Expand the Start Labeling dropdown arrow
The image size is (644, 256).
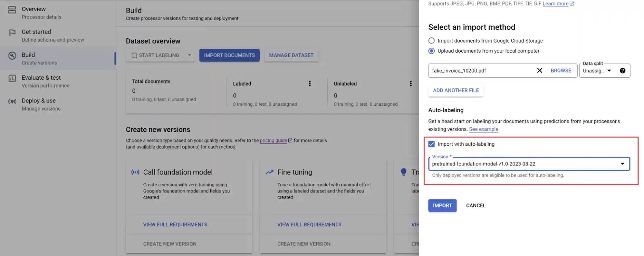pyautogui.click(x=189, y=55)
